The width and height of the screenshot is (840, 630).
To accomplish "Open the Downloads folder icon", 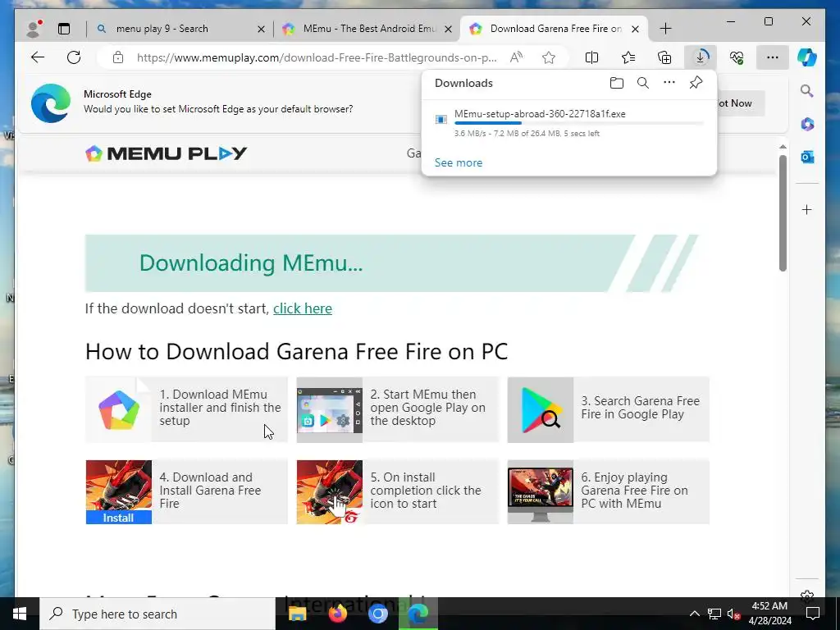I will click(x=617, y=83).
